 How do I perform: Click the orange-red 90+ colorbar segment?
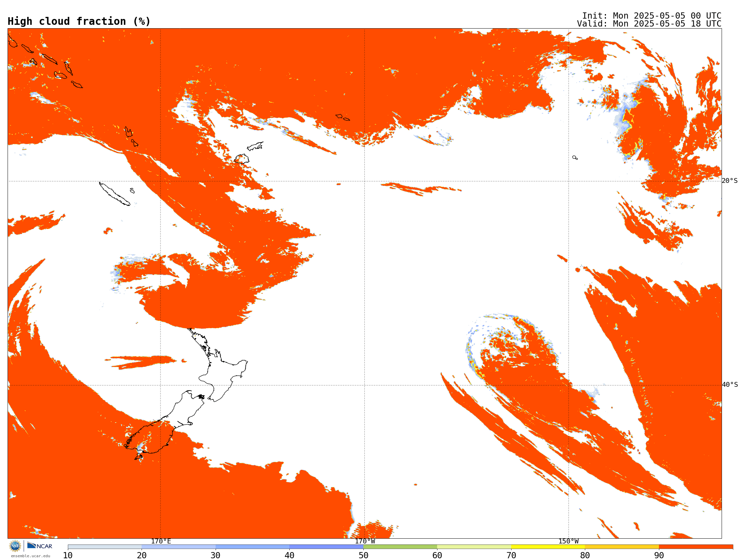tap(696, 547)
